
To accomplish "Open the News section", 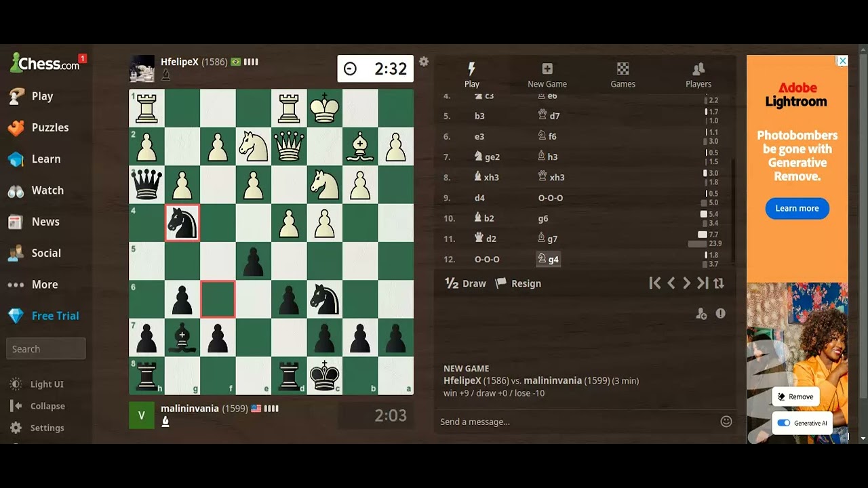I will [46, 222].
